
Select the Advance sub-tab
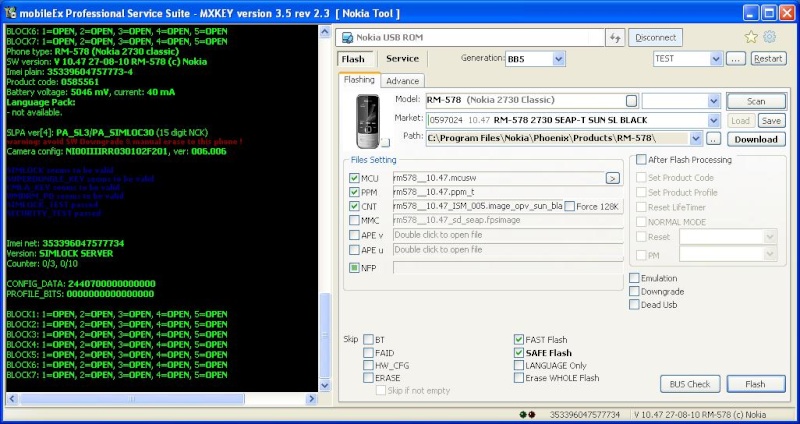click(403, 81)
